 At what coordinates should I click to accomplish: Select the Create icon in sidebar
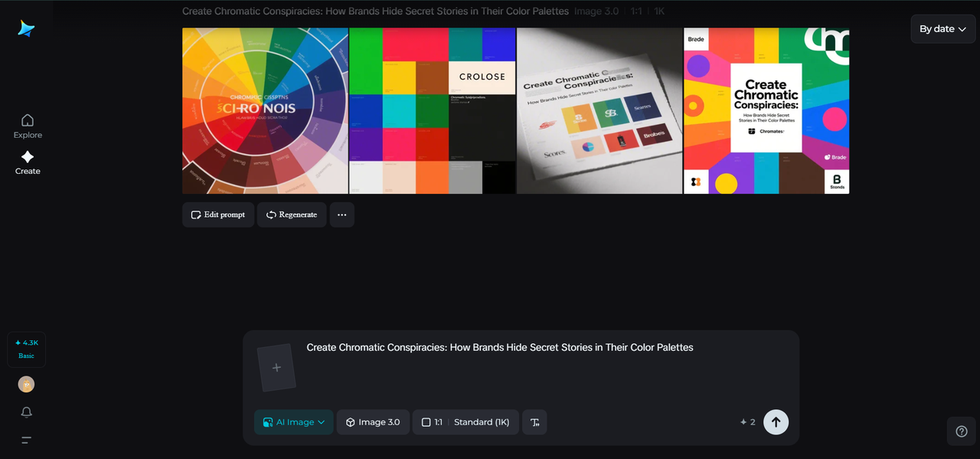click(27, 162)
